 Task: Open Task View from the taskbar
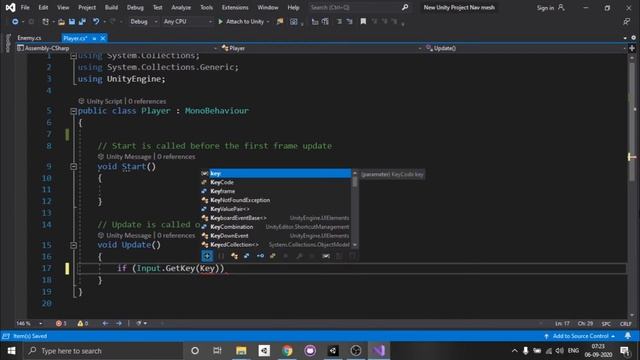coord(217,351)
